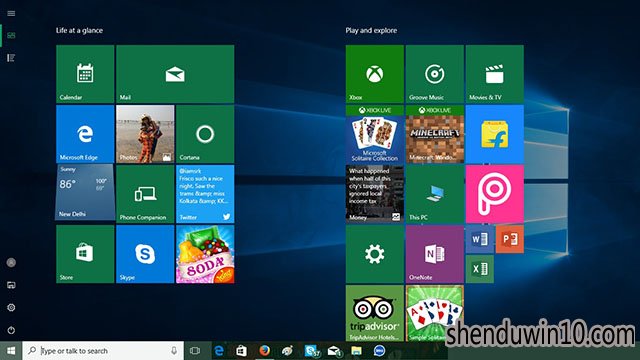640x360 pixels.
Task: Launch the Skype tile
Action: tap(145, 254)
